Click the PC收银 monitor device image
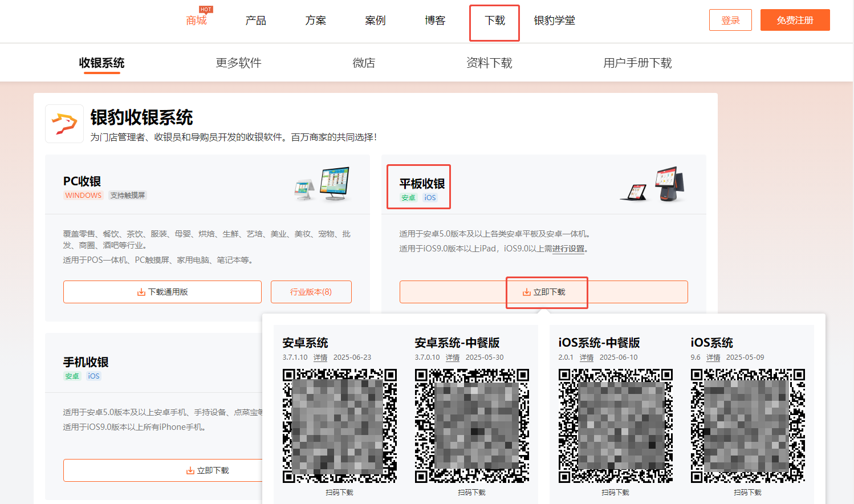This screenshot has height=504, width=854. click(323, 184)
